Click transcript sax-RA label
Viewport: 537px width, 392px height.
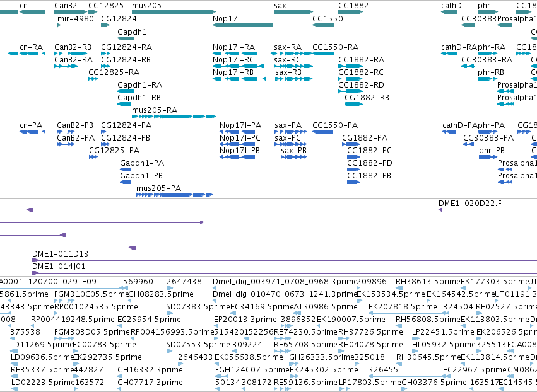288,47
